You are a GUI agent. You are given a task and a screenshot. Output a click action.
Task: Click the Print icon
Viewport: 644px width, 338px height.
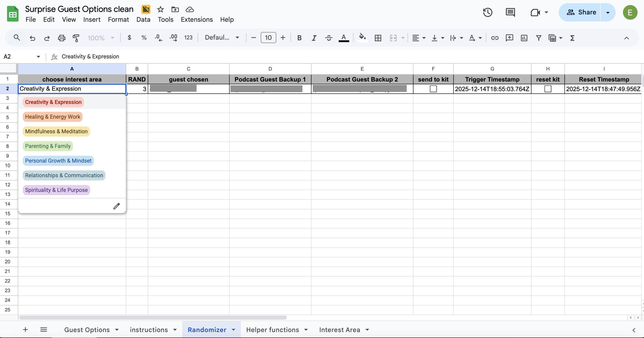pos(62,38)
